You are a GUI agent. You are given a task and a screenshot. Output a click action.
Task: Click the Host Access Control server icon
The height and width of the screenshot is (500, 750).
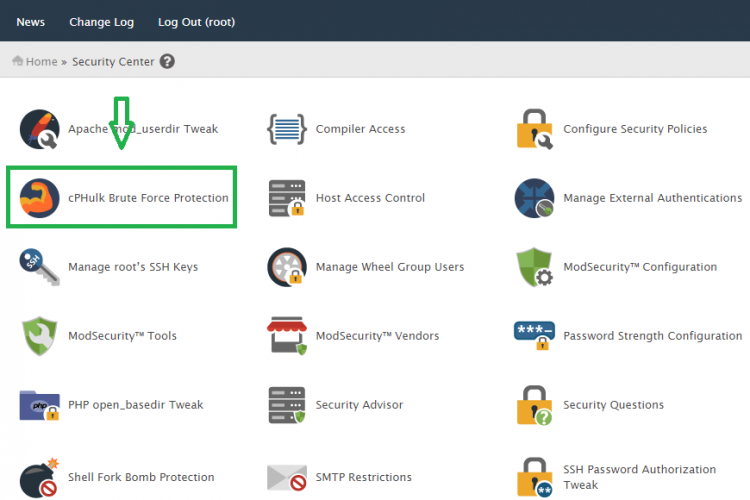click(287, 198)
